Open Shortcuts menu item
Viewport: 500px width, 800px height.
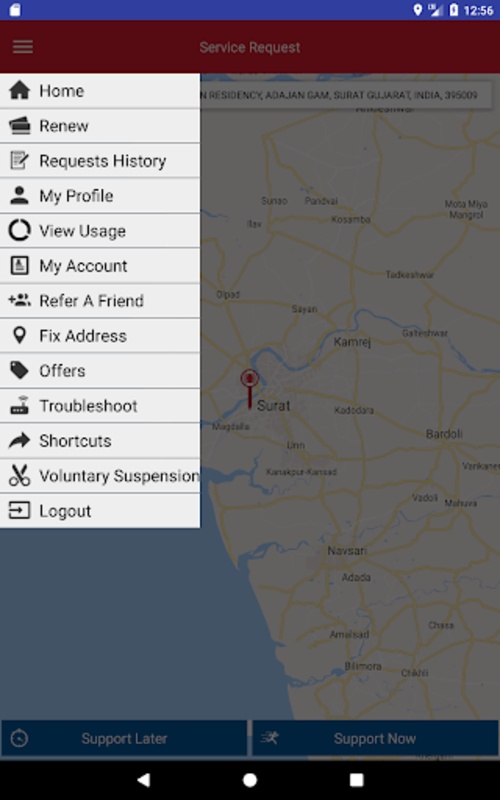point(100,441)
